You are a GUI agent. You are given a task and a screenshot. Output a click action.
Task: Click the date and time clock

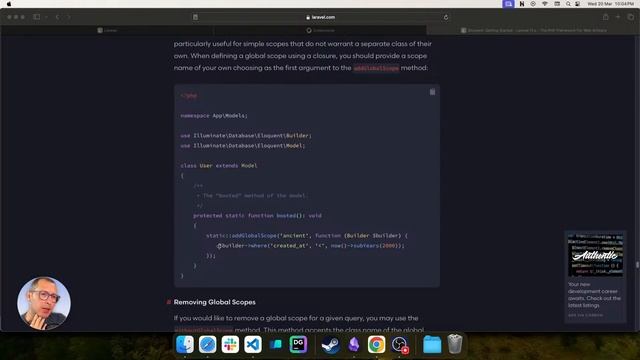611,4
